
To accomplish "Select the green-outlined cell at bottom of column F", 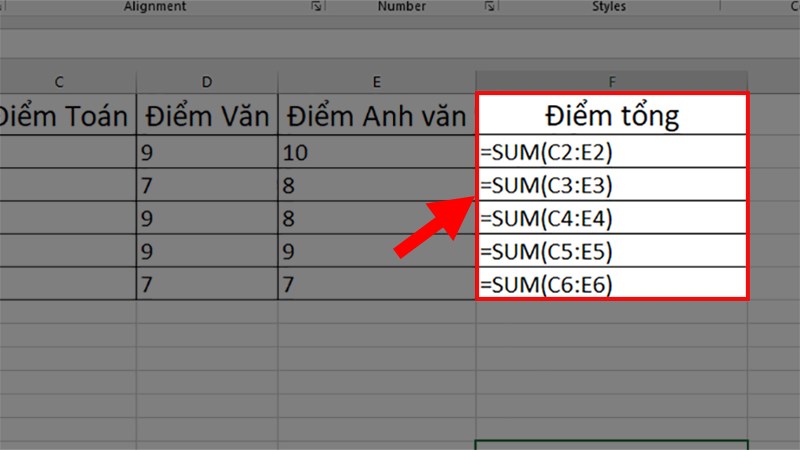I will pyautogui.click(x=612, y=445).
